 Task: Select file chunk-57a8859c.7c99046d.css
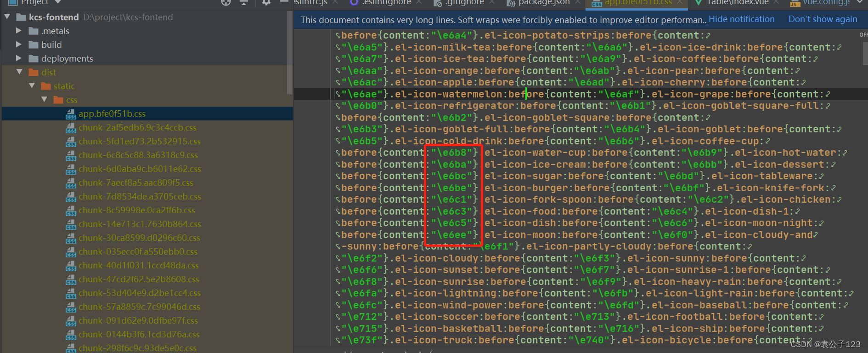coord(139,307)
